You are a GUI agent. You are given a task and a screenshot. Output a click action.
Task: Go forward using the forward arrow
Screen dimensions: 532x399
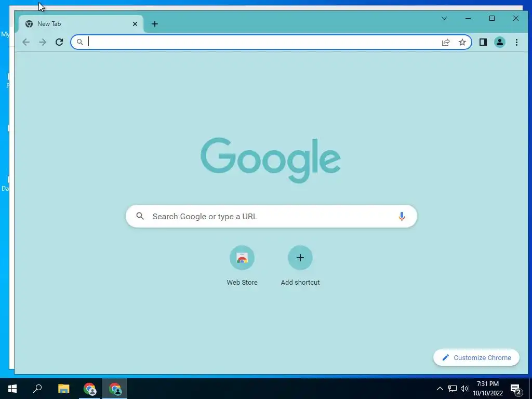pyautogui.click(x=43, y=42)
